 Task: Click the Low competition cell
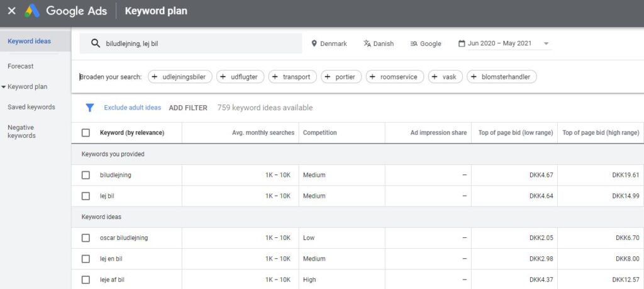pyautogui.click(x=309, y=238)
